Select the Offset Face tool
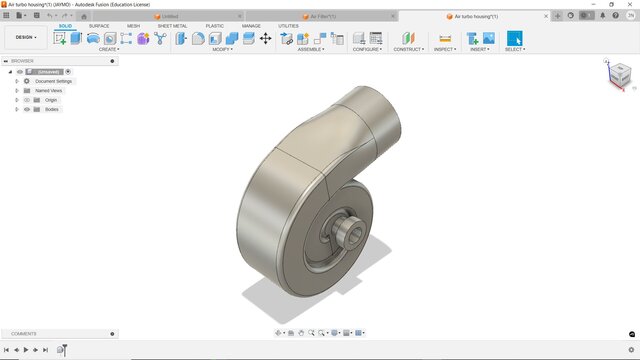Image resolution: width=640 pixels, height=360 pixels. (249, 38)
